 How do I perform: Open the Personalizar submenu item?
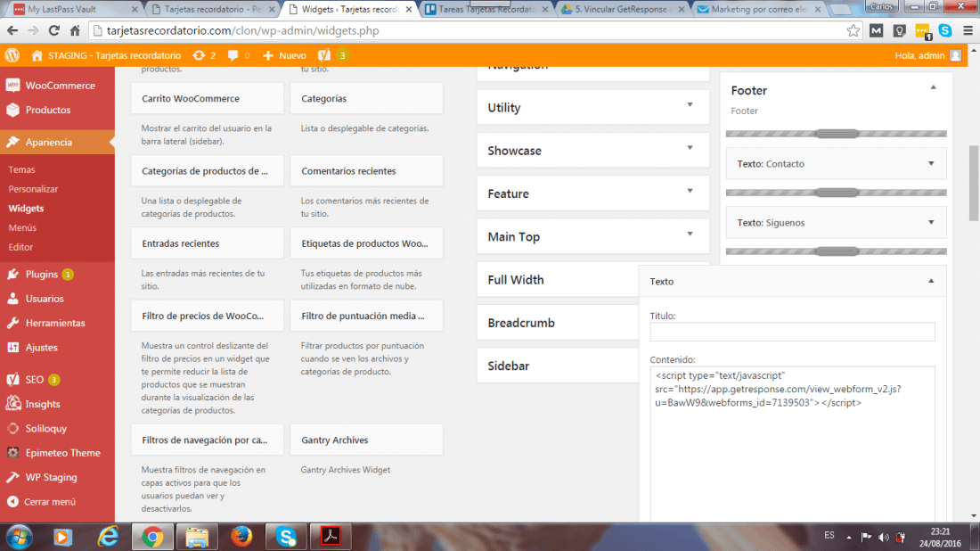click(x=33, y=189)
